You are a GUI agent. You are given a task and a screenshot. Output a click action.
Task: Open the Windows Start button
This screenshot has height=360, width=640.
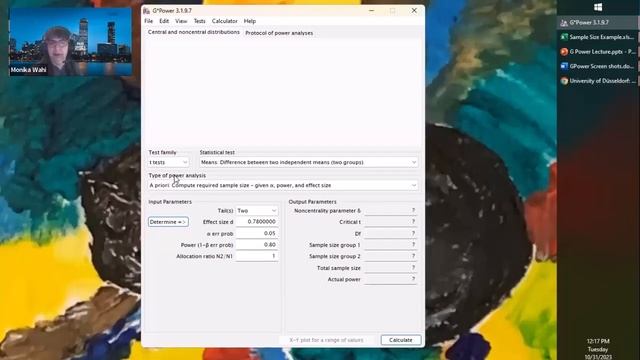point(598,7)
